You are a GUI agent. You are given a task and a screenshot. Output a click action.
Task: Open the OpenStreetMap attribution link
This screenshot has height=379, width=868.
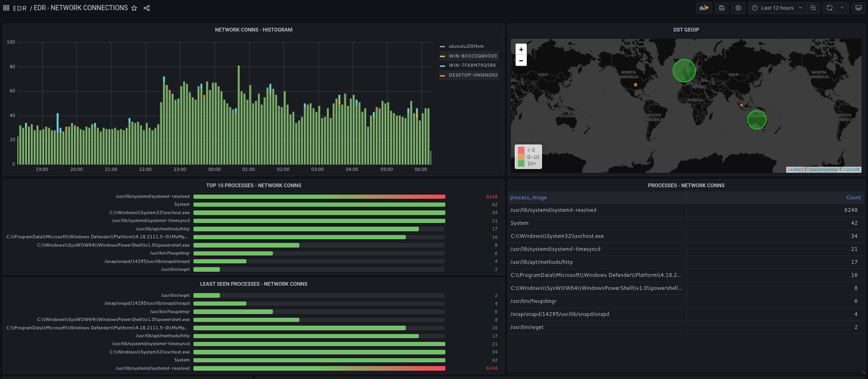(823, 170)
